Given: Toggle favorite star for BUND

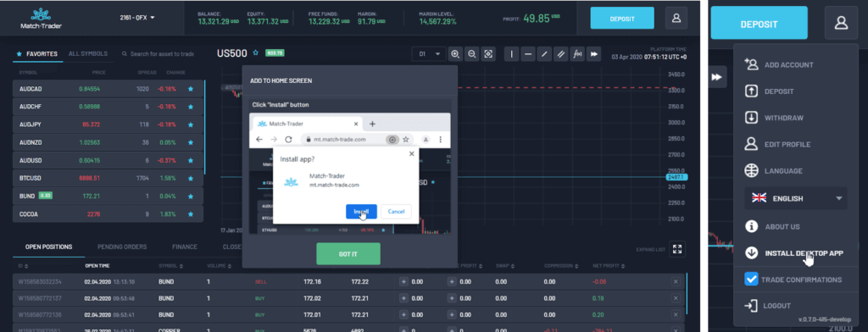Looking at the screenshot, I should click(x=191, y=196).
